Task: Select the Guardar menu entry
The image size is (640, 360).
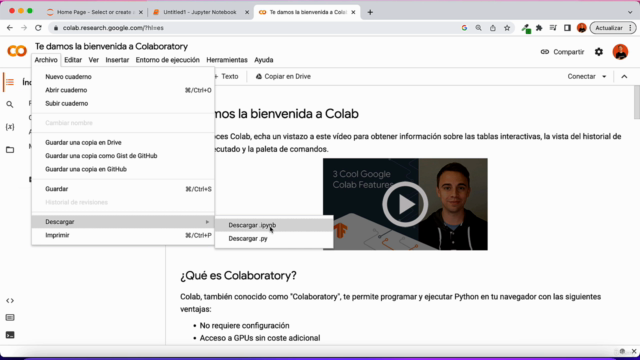Action: pos(123,189)
